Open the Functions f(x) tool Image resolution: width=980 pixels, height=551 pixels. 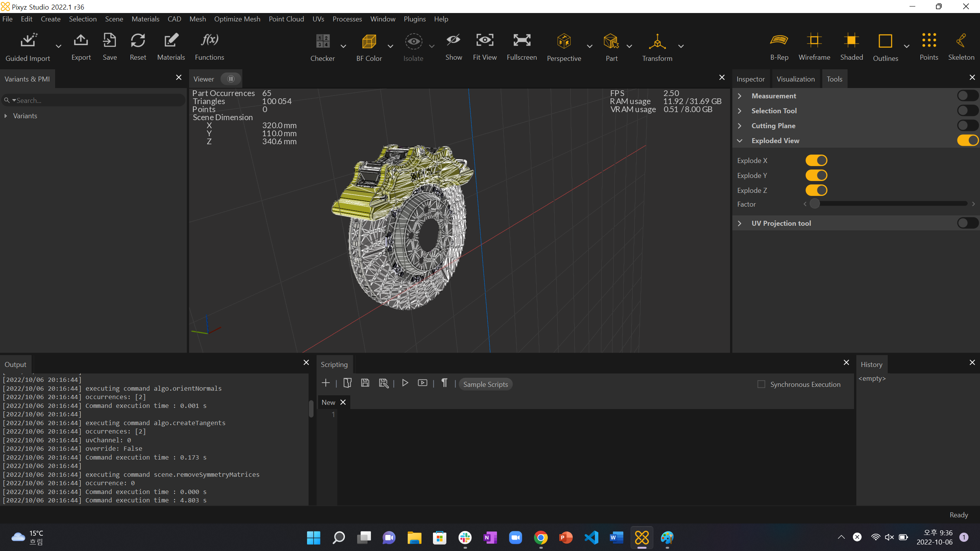tap(209, 41)
